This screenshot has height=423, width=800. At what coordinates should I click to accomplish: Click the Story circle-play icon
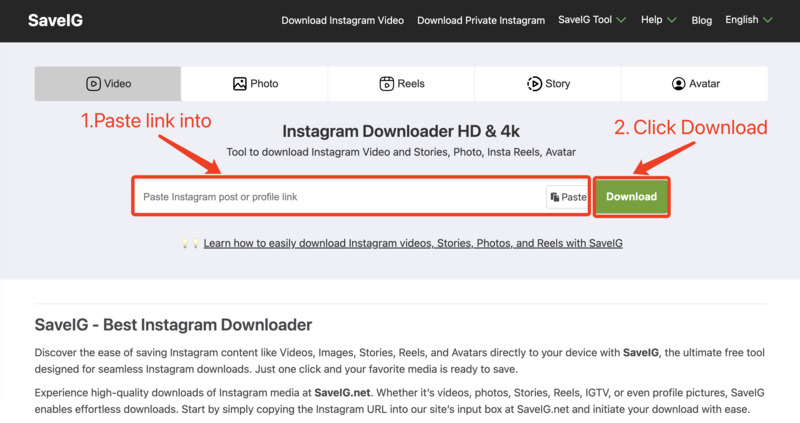(534, 84)
